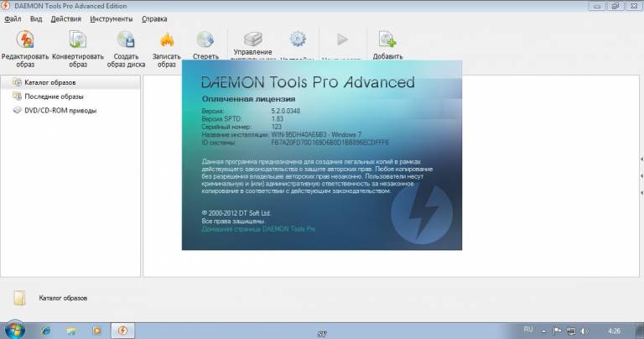Click Редактировать образ toolbar icon
This screenshot has width=644, height=339.
[x=25, y=40]
